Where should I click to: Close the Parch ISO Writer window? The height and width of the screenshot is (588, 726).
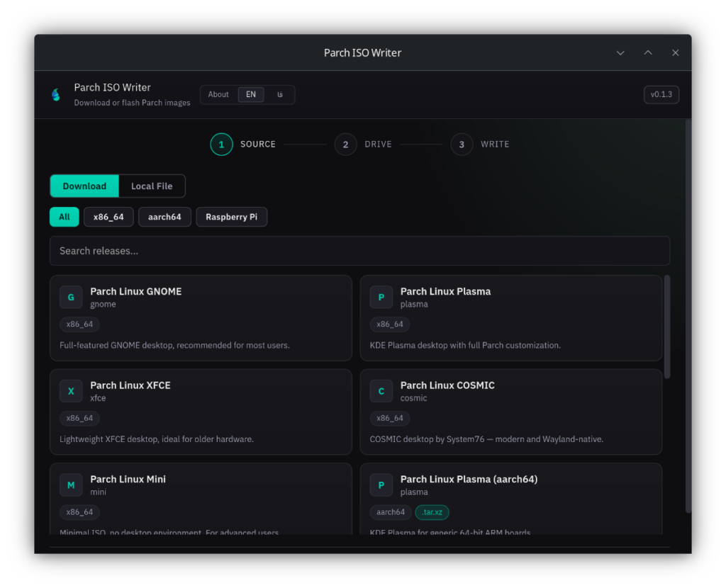(x=676, y=52)
